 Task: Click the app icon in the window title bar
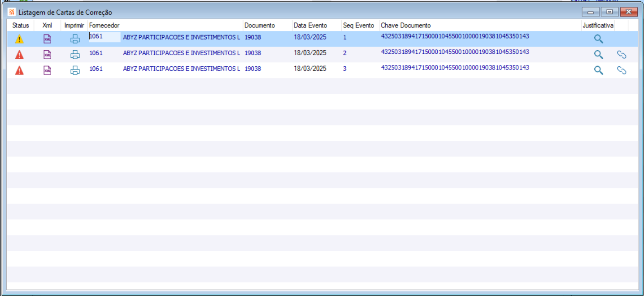coord(12,12)
